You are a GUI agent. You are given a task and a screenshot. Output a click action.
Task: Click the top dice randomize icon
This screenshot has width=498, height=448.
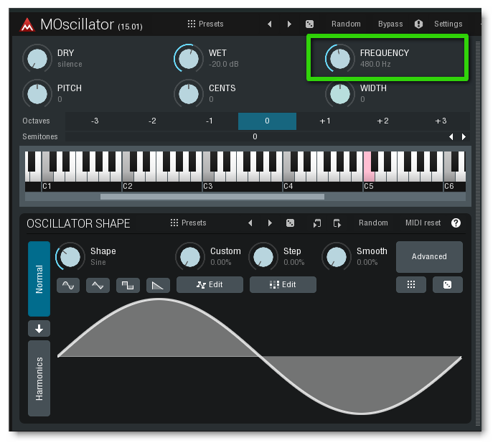click(309, 24)
